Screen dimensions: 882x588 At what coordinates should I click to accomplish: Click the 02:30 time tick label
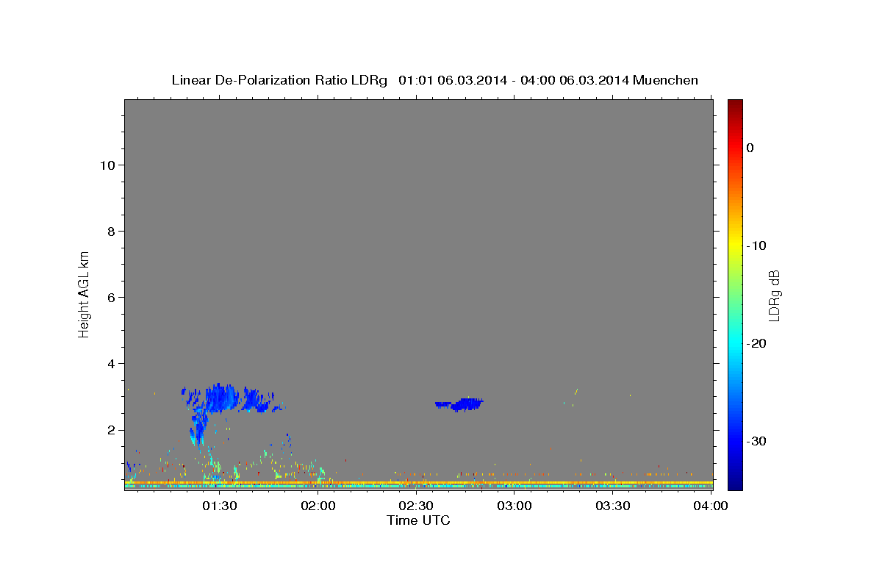pos(416,506)
